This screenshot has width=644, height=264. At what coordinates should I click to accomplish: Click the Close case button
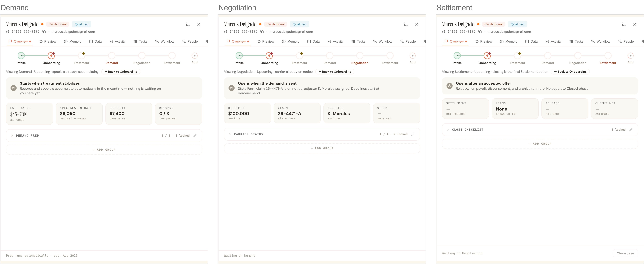click(x=625, y=253)
